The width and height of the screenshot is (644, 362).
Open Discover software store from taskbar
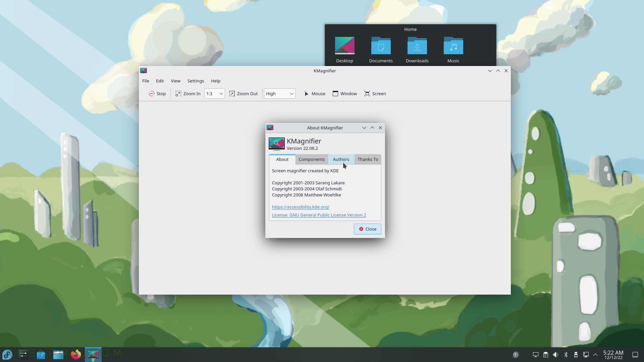pyautogui.click(x=41, y=354)
